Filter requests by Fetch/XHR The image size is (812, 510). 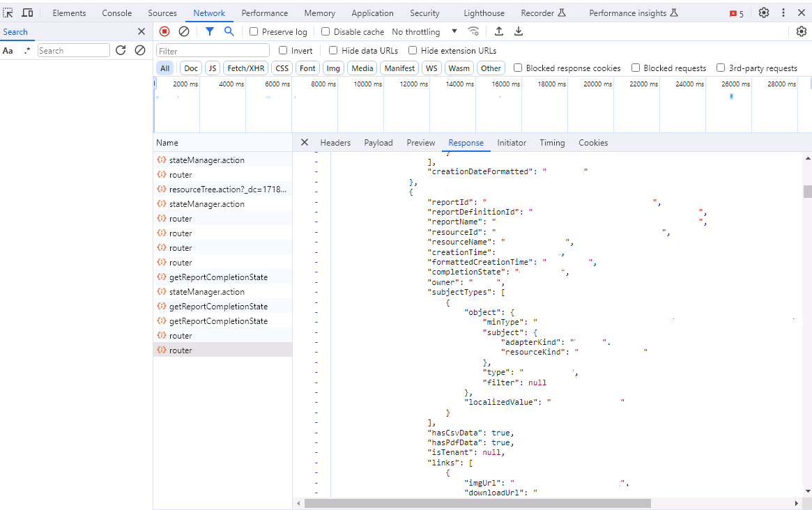tap(245, 68)
